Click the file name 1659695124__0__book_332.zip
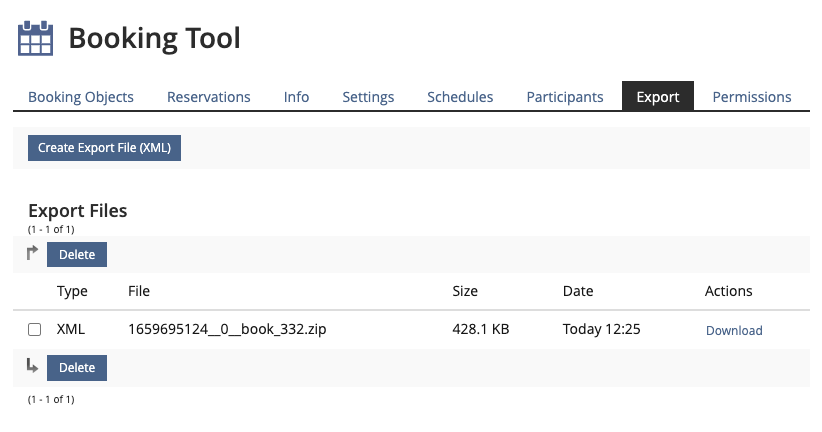The width and height of the screenshot is (822, 432). coord(227,330)
